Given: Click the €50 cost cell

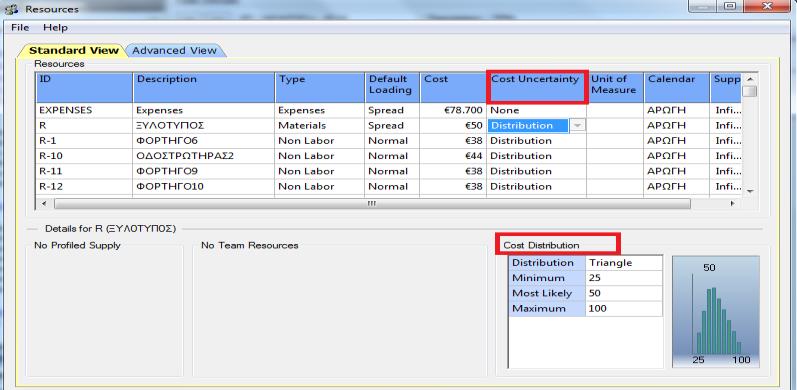Looking at the screenshot, I should (x=453, y=126).
